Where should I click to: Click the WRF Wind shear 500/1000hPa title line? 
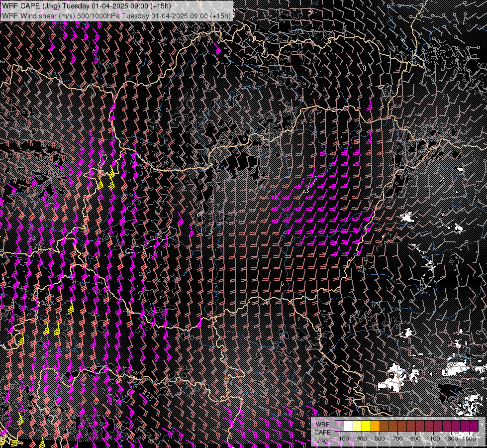(x=116, y=16)
